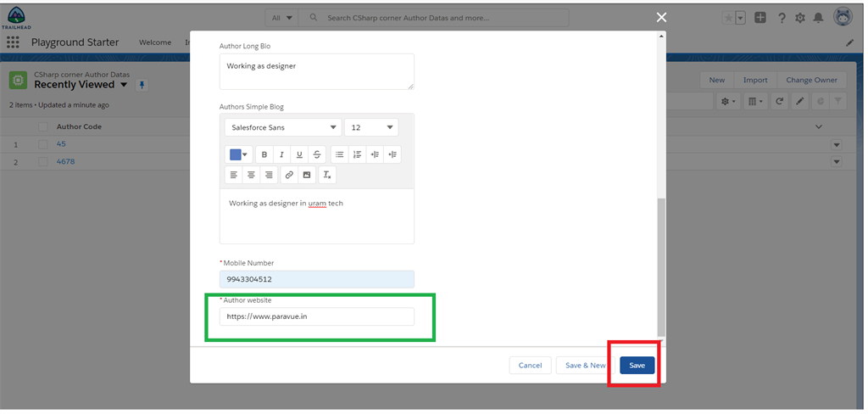Select the checkbox for row 45
This screenshot has height=414, width=868.
click(43, 144)
